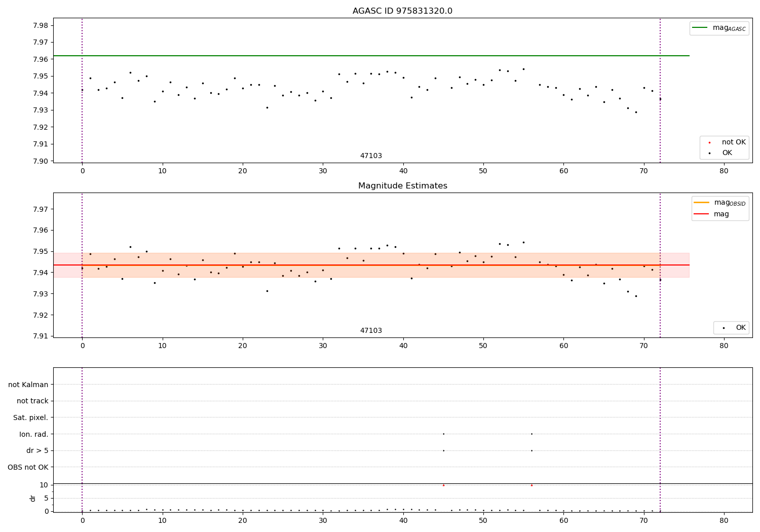This screenshot has width=760, height=532.
Task: Click the '7.90' y-tick in the top plot
Action: 41,161
